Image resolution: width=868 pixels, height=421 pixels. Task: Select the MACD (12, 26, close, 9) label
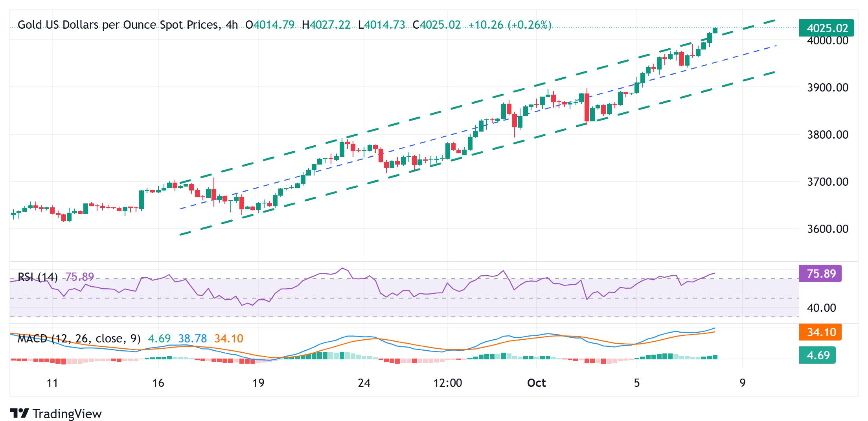(79, 339)
